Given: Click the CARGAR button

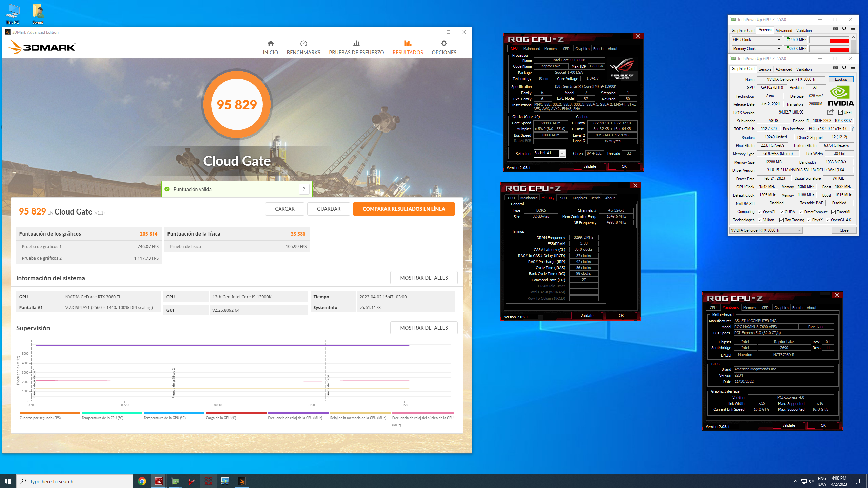Looking at the screenshot, I should (x=284, y=209).
